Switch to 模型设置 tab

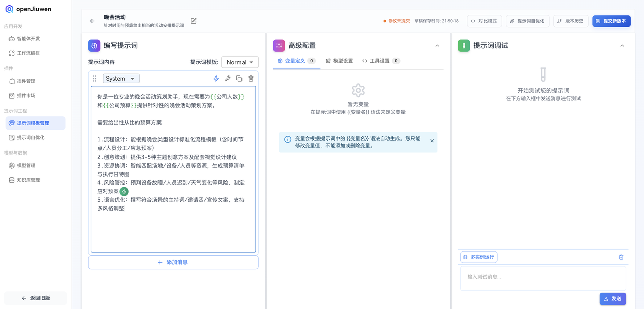339,61
